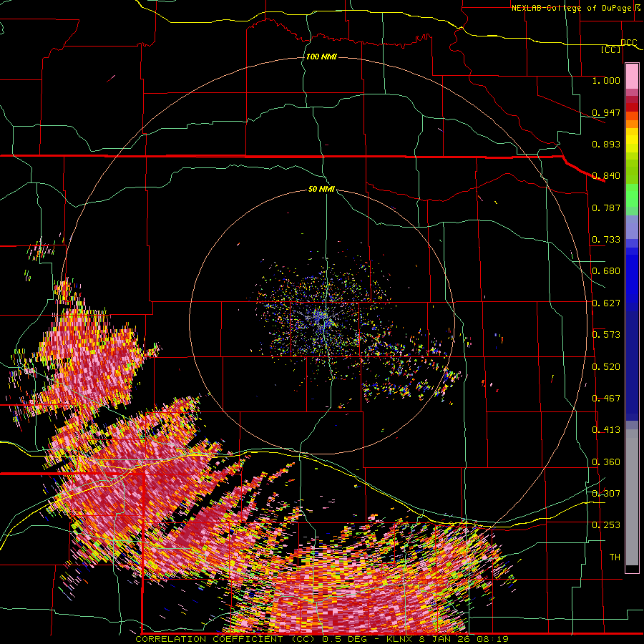Pick the pink segment atop the color scale
644x644 pixels.
632,76
